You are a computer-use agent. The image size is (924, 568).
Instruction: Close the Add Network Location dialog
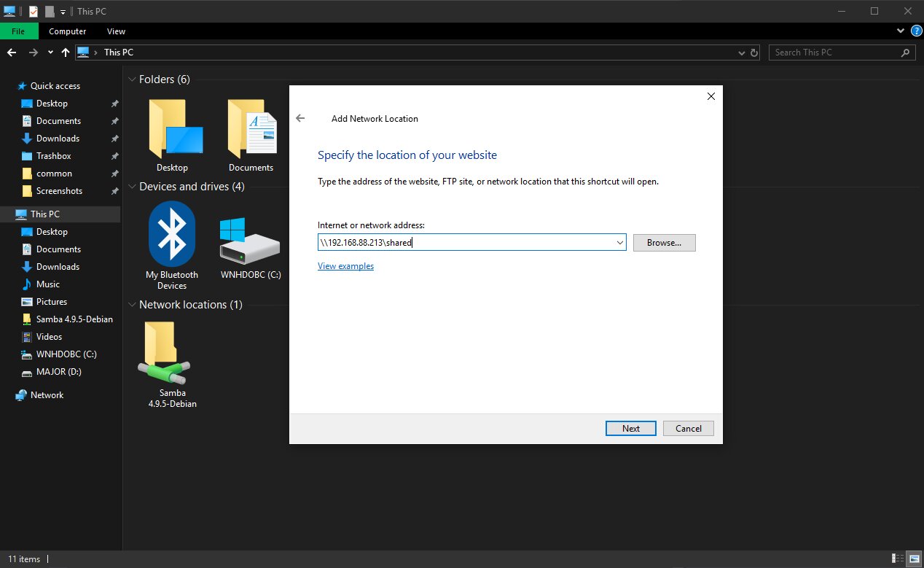(711, 96)
